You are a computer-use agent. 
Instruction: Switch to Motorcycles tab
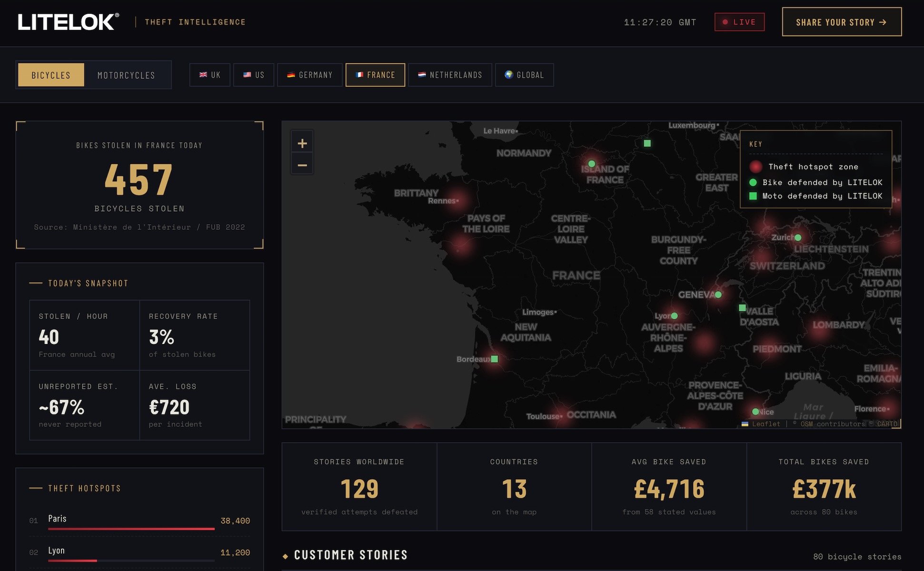(x=126, y=75)
